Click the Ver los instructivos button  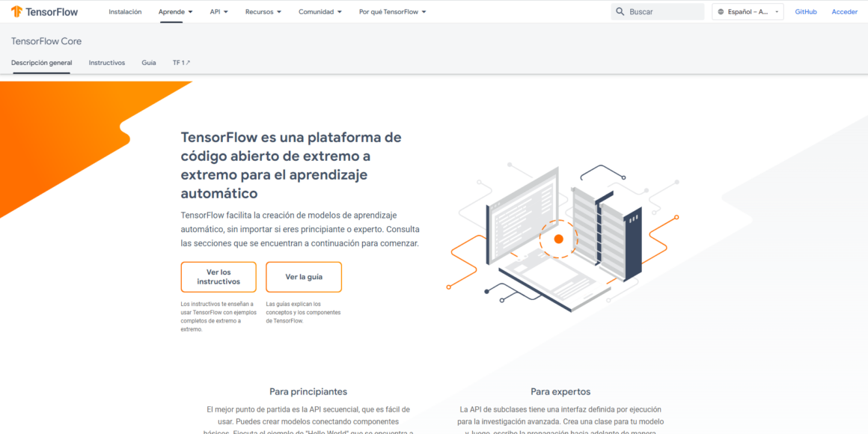(218, 276)
